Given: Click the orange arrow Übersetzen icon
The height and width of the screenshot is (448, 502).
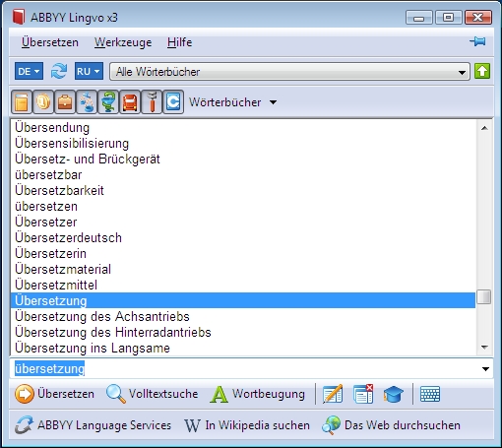Looking at the screenshot, I should [24, 394].
